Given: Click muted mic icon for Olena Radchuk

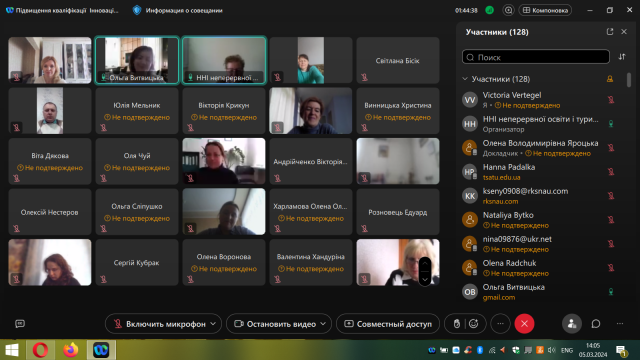Looking at the screenshot, I should [x=611, y=268].
